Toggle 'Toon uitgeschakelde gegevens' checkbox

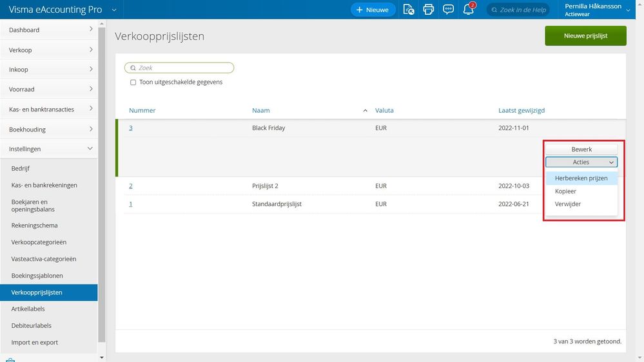133,82
